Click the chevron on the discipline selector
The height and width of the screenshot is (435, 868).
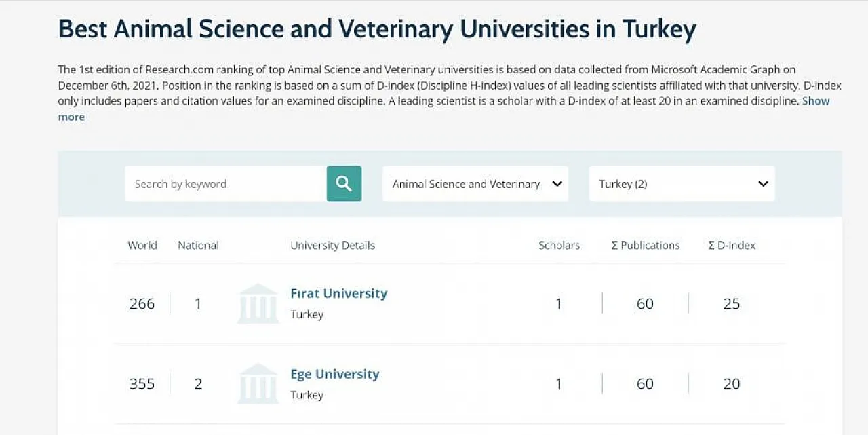coord(557,184)
